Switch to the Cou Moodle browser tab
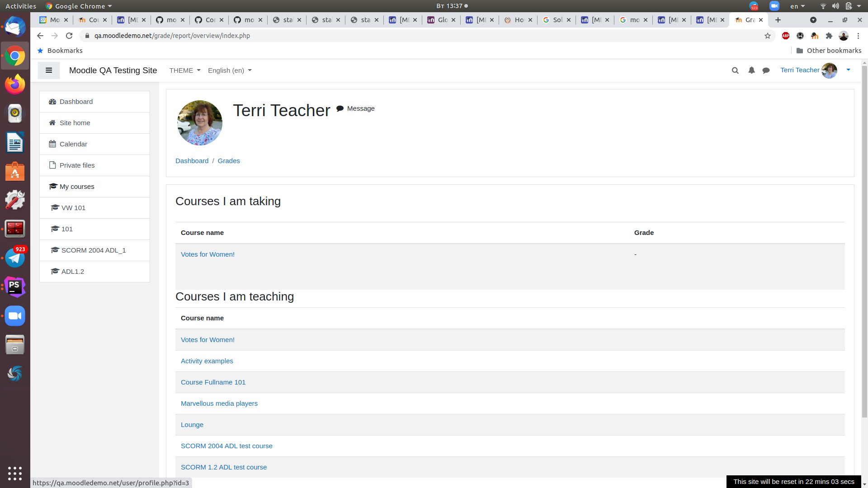The width and height of the screenshot is (868, 488). 93,20
